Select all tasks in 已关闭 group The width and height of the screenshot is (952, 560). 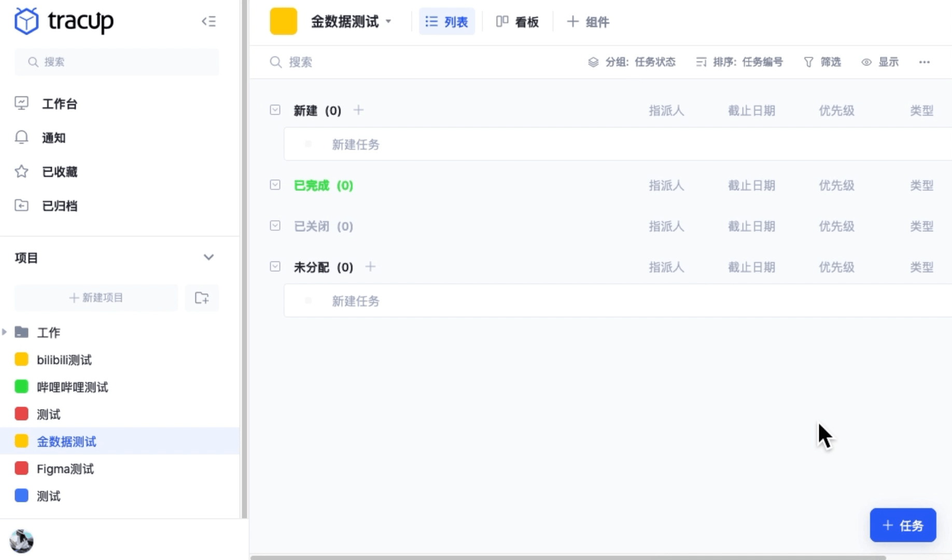(275, 226)
